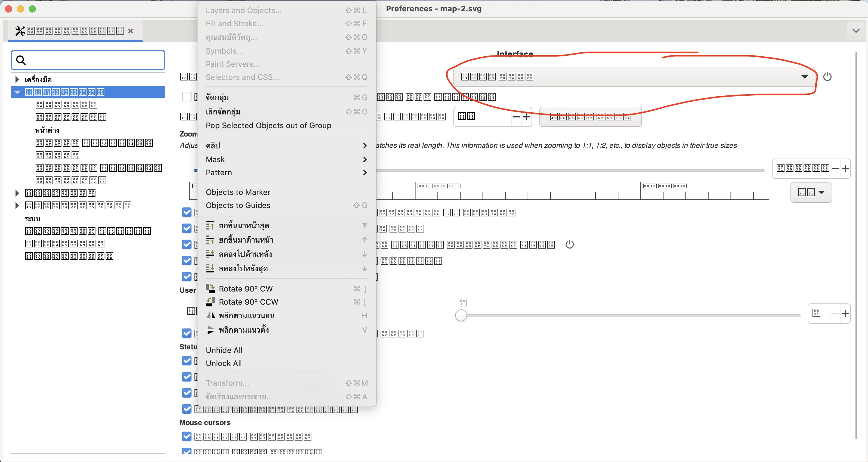Viewport: 868px width, 462px height.
Task: Choose เลิกจัดกลุ่ม from the menu
Action: click(x=286, y=111)
